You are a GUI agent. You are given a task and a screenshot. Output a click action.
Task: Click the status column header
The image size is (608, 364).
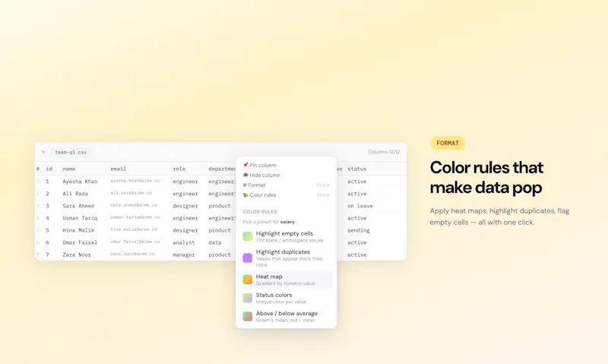coord(356,169)
